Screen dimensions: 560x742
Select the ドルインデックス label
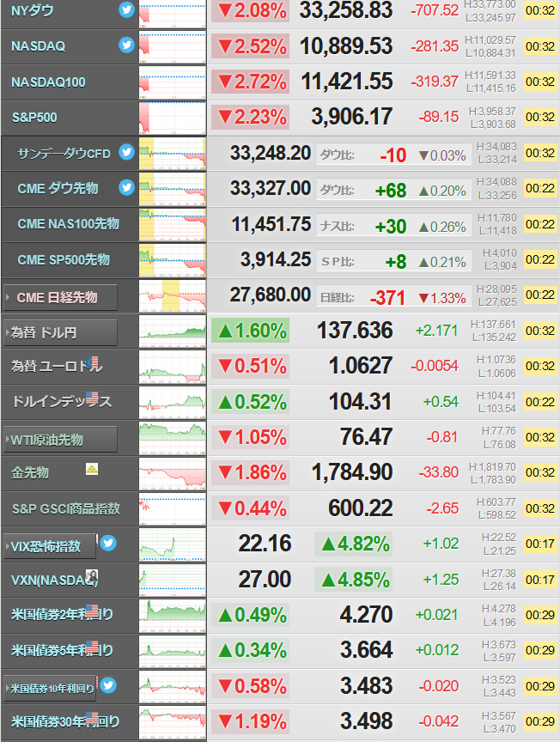click(62, 401)
